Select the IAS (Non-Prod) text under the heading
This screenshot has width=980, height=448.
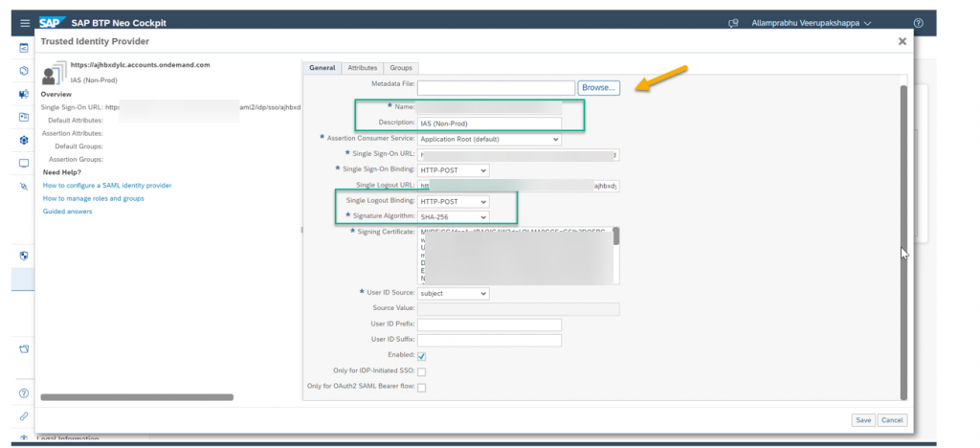(x=94, y=80)
